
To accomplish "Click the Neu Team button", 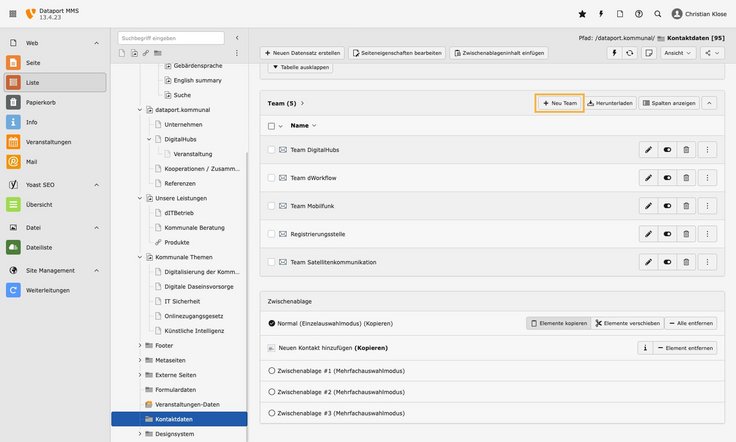I will coord(559,103).
